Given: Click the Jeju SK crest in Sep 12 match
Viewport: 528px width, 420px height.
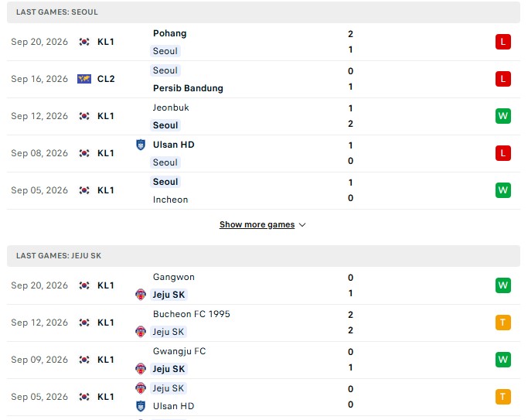Looking at the screenshot, I should coord(141,332).
